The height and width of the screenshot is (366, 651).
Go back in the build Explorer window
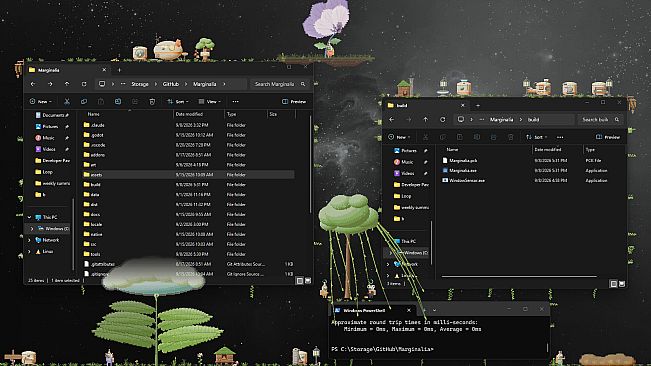tap(392, 120)
